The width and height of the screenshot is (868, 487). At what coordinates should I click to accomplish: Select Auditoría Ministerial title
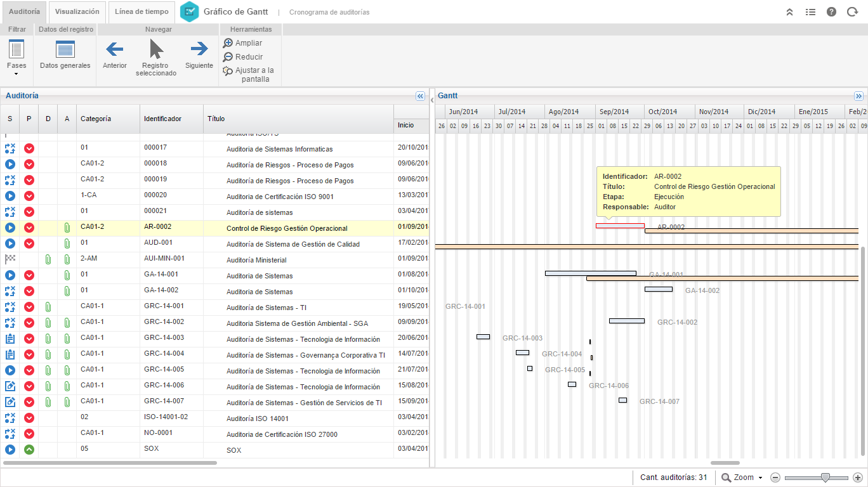[x=256, y=260]
